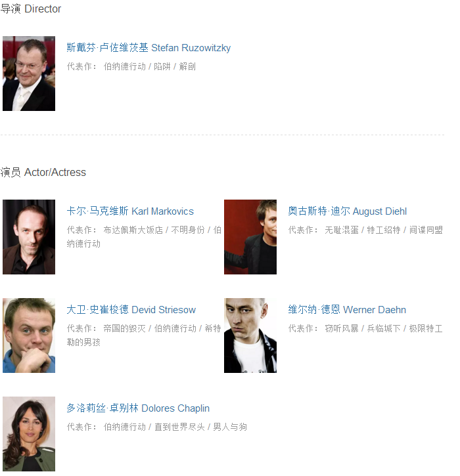Select August Diehl's photo thumbnail
Screen dimensions: 460x476
(x=250, y=237)
